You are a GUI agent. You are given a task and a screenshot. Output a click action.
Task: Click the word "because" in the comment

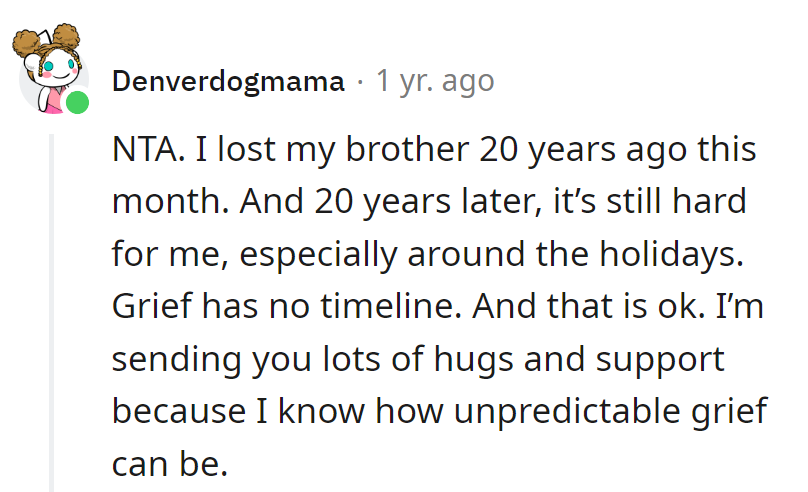(171, 410)
